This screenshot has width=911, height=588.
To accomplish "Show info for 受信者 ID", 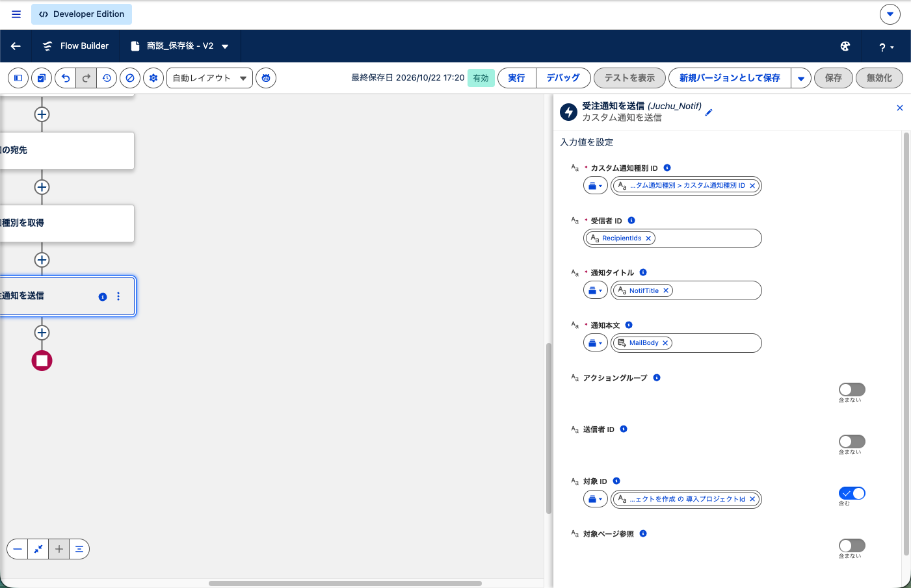I will click(x=631, y=220).
